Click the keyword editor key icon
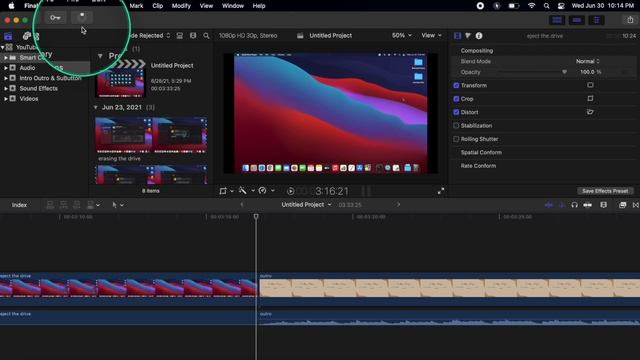Viewport: 640px width, 360px height. pyautogui.click(x=55, y=18)
